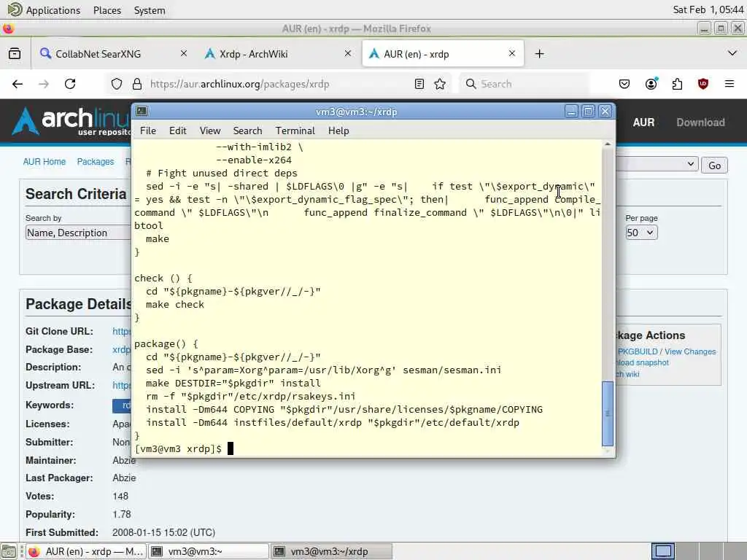The width and height of the screenshot is (747, 560).
Task: Switch to vm3@vm3:~ terminal taskbar button
Action: coord(209,551)
